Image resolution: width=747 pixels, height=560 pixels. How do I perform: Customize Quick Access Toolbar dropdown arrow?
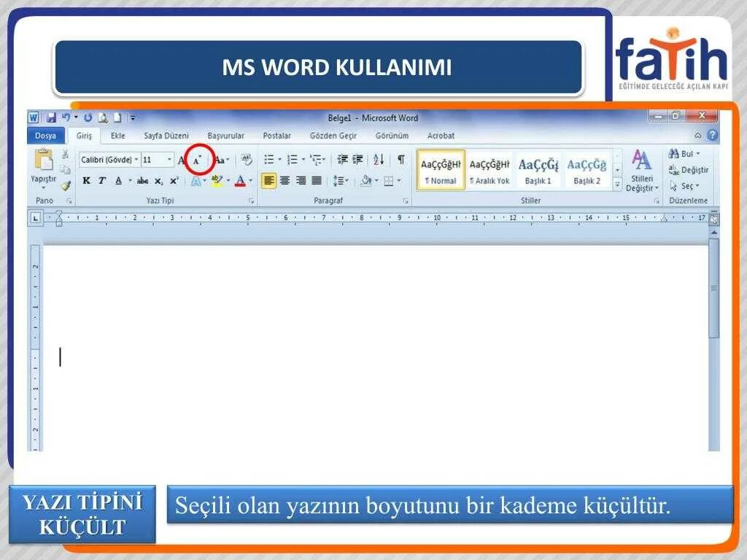(133, 117)
